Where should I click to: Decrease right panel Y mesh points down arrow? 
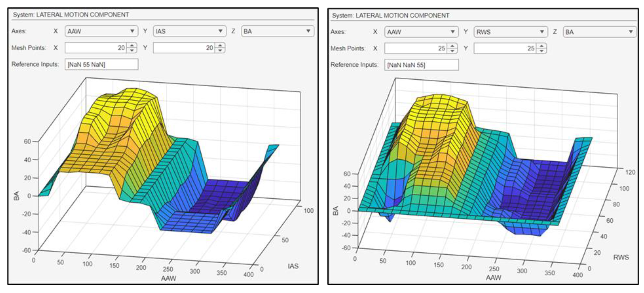coord(542,51)
